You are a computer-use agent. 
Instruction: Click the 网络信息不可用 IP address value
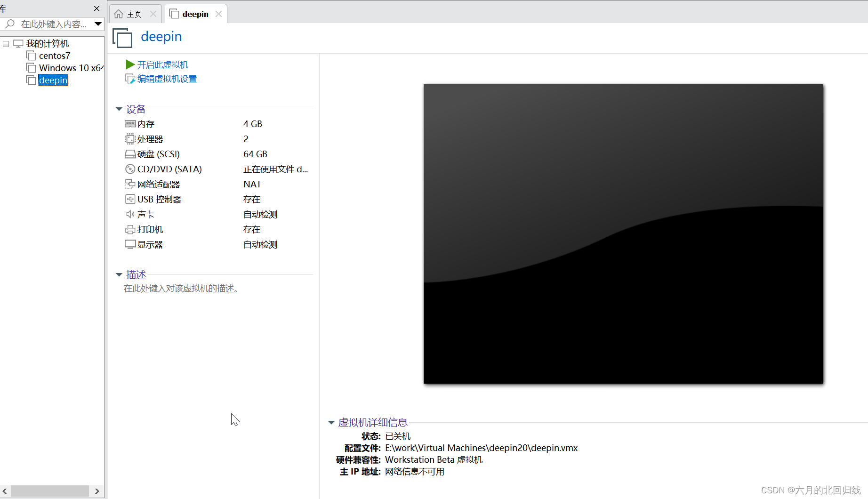click(415, 471)
